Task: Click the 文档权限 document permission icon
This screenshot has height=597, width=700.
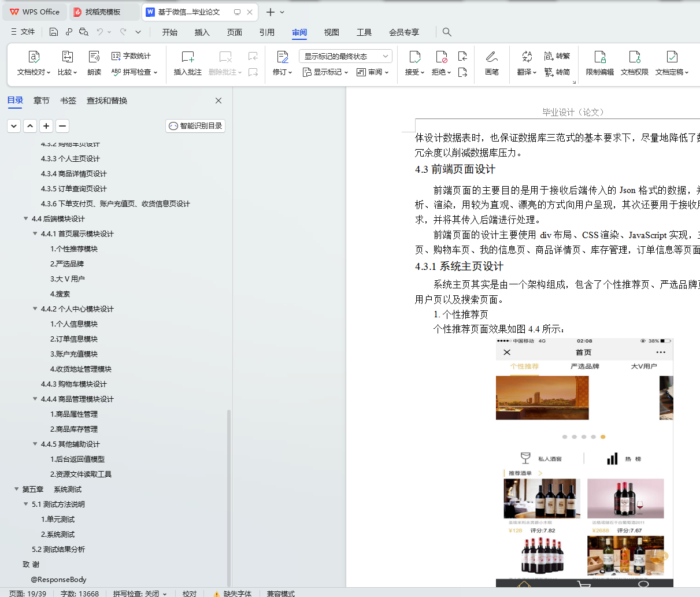Action: pyautogui.click(x=635, y=57)
